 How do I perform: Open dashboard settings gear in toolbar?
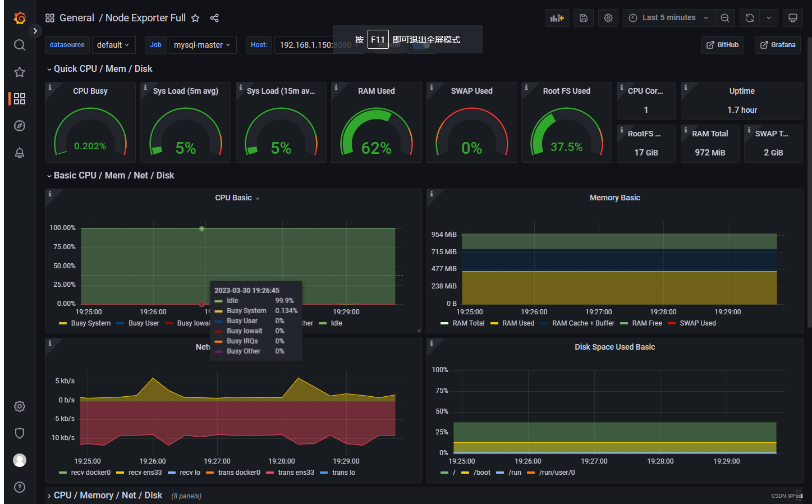[608, 18]
